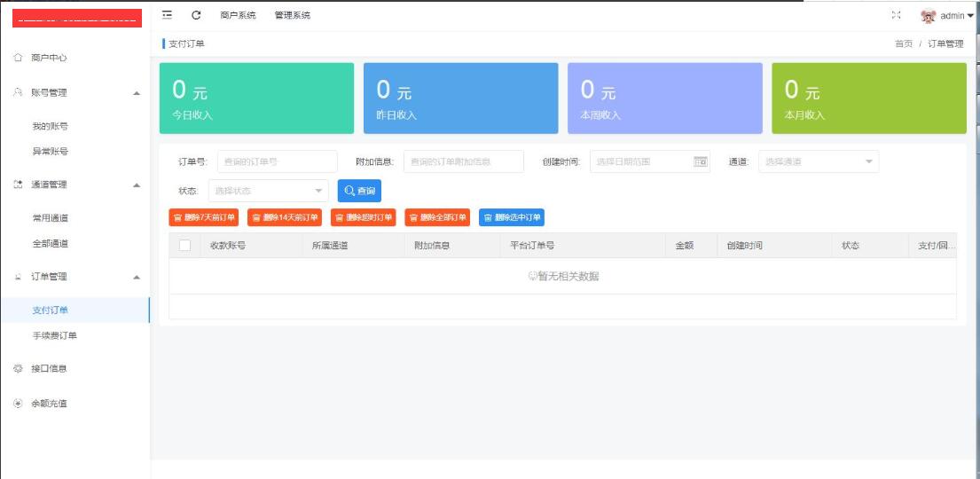Click the icon beside 通道管理
The image size is (980, 479).
18,185
